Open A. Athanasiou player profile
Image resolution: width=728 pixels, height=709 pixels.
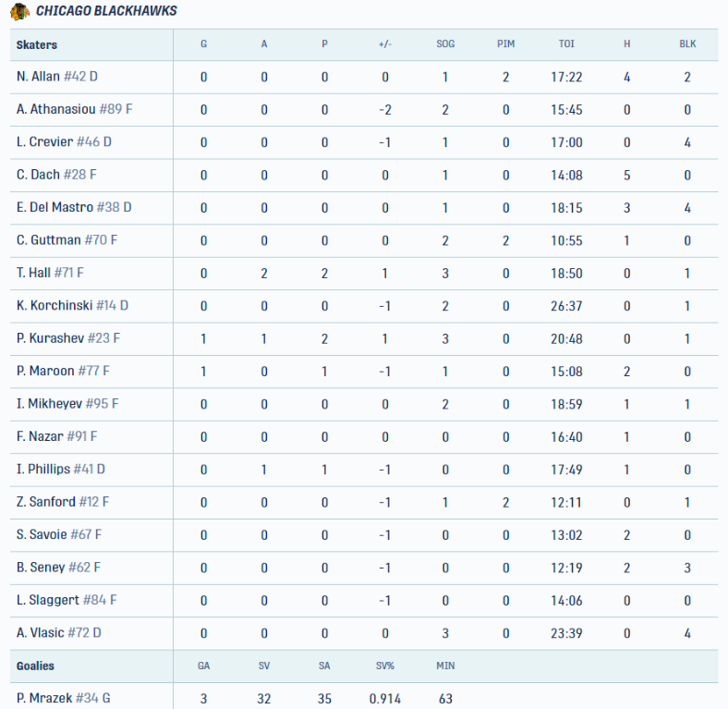[x=57, y=109]
